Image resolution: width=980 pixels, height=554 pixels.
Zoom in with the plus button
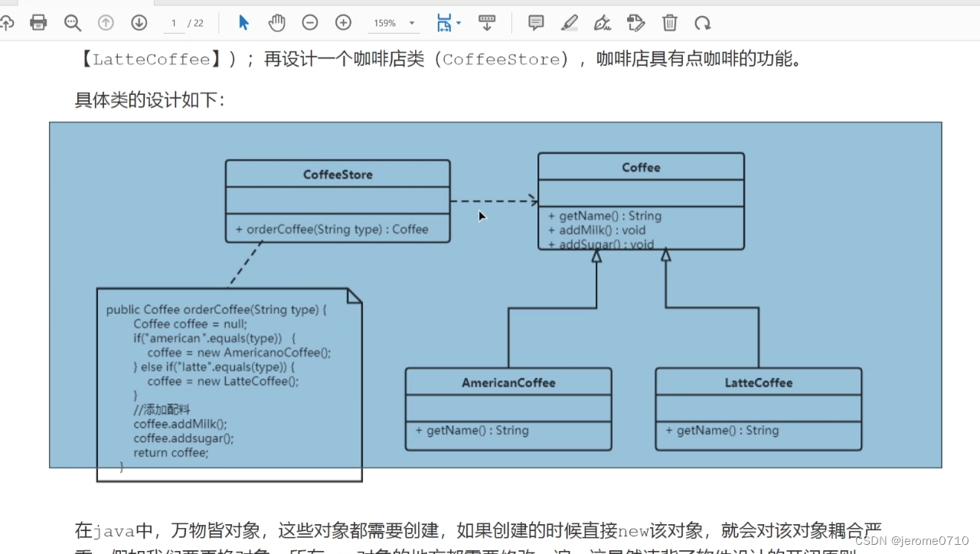click(x=343, y=23)
